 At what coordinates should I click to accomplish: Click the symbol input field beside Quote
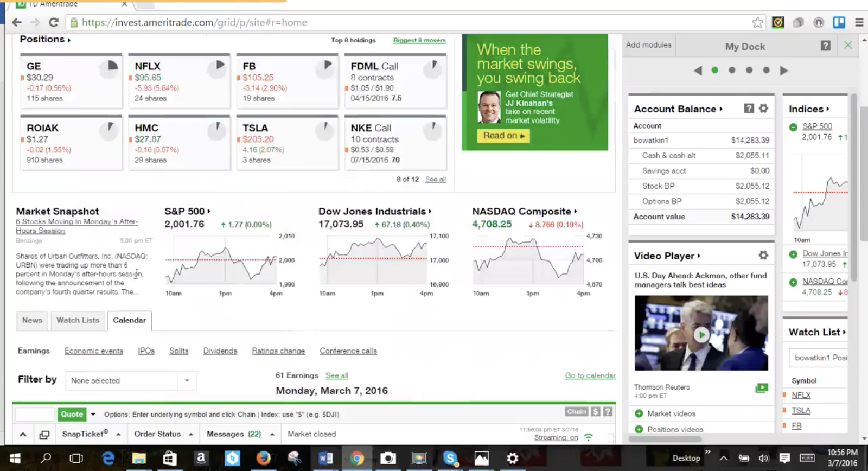[35, 414]
